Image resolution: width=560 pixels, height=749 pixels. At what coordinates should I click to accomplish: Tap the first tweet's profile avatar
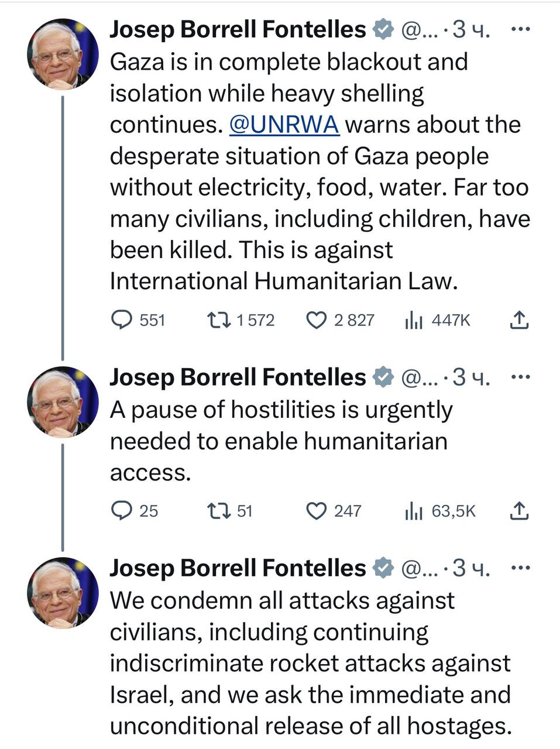(62, 53)
